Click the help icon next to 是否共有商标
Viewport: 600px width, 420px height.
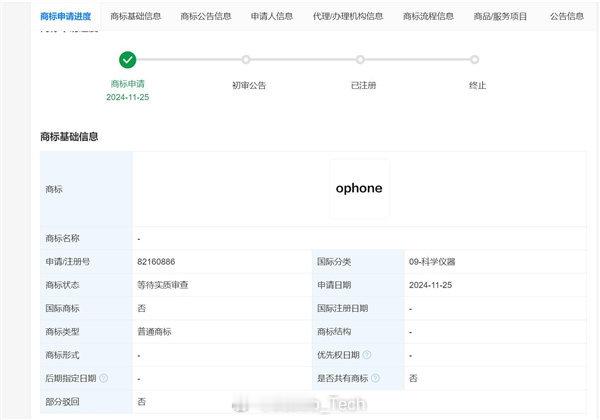pyautogui.click(x=375, y=378)
